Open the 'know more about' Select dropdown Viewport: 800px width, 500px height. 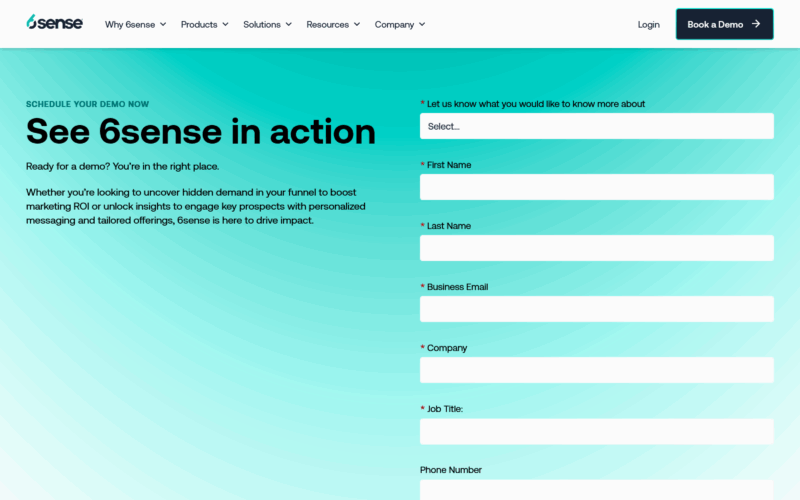coord(596,126)
